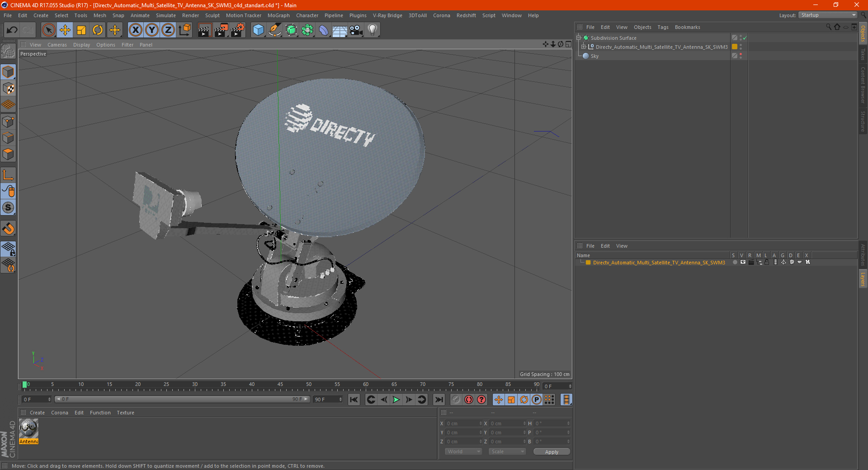The height and width of the screenshot is (470, 868).
Task: Select the Antenna material thumbnail
Action: [x=28, y=428]
